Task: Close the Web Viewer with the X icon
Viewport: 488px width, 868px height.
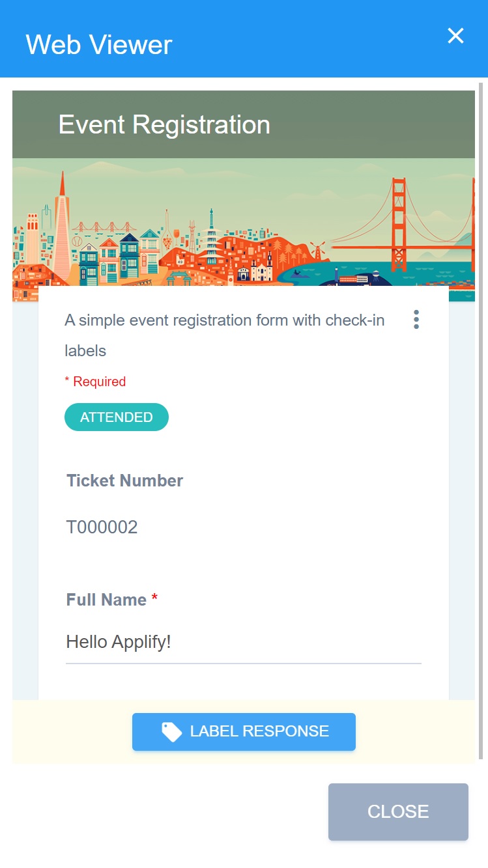Action: tap(455, 36)
